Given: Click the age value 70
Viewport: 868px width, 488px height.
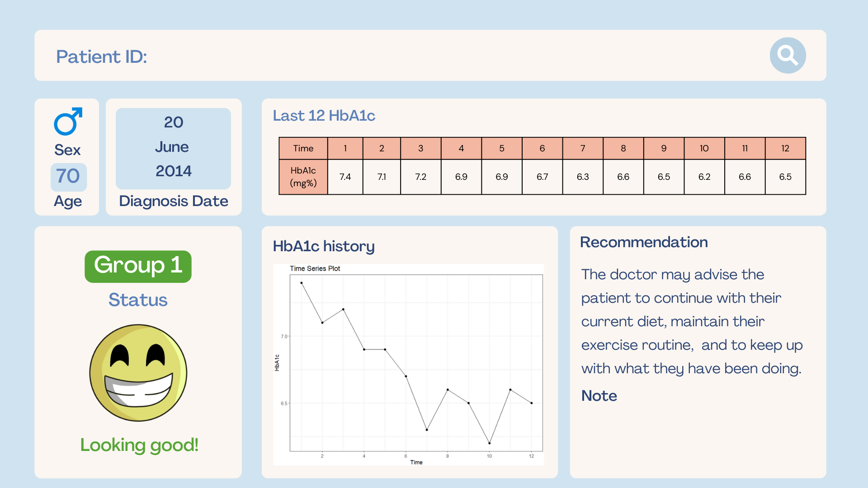Looking at the screenshot, I should click(68, 176).
